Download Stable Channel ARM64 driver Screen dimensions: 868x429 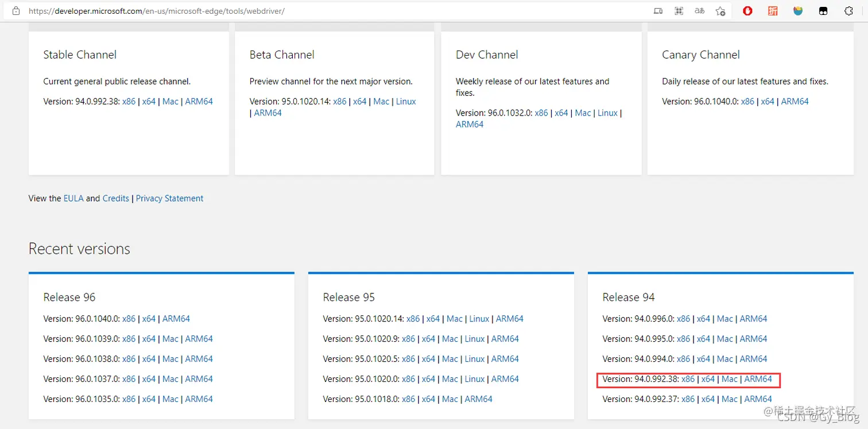199,101
